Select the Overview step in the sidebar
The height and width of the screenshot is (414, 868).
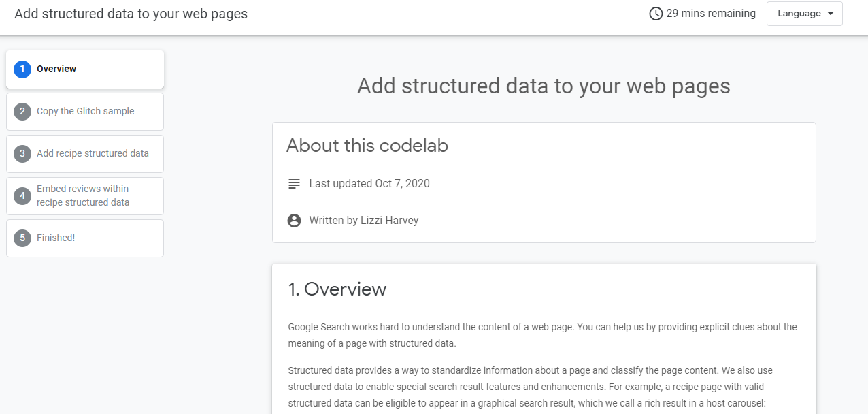tap(85, 69)
